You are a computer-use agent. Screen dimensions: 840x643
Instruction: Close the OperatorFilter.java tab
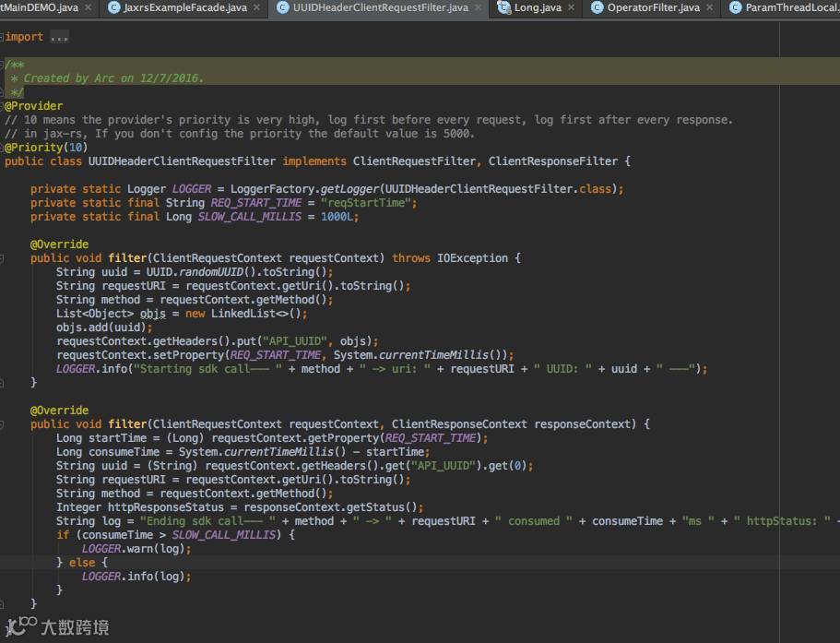coord(710,8)
